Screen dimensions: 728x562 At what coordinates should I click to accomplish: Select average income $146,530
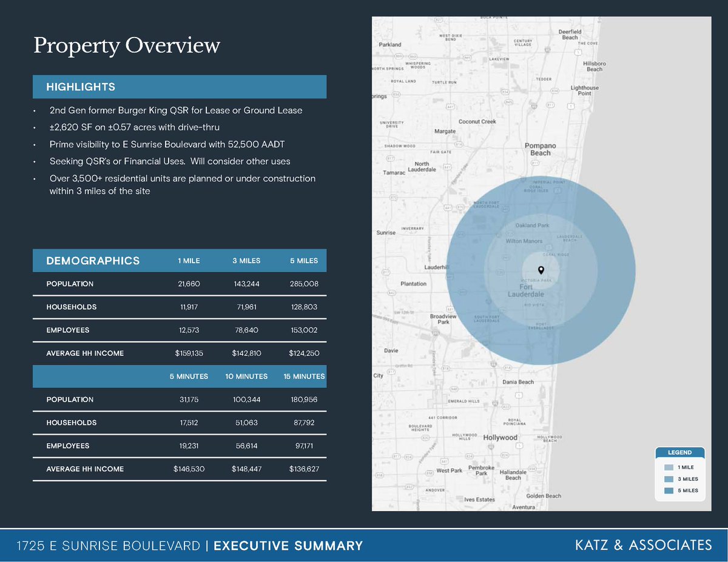click(189, 469)
